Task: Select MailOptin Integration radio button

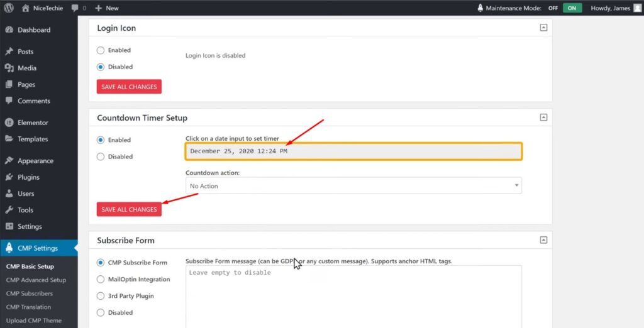Action: tap(101, 280)
